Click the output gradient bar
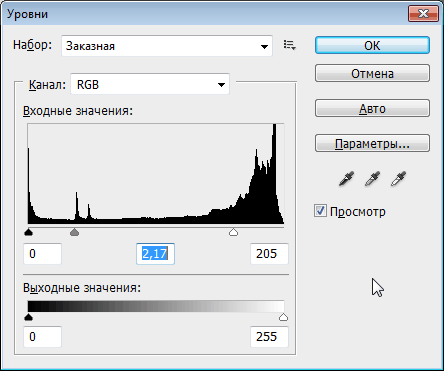Screen dimensions: 444x371 156,306
